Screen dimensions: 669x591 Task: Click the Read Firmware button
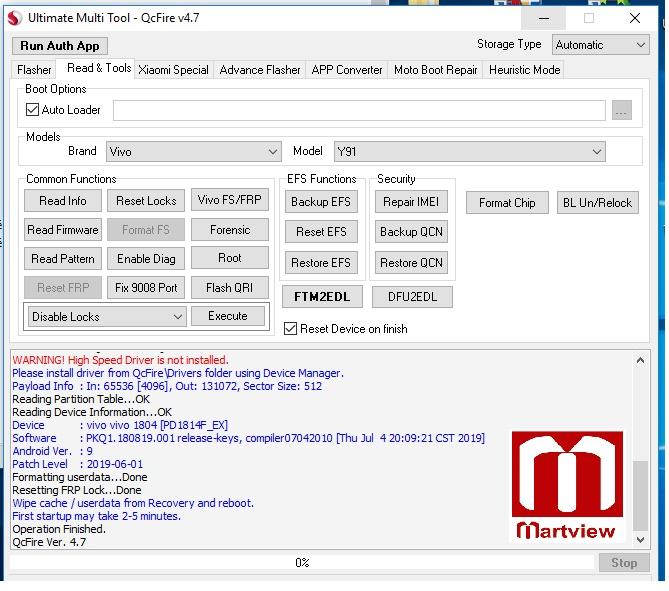coord(63,230)
